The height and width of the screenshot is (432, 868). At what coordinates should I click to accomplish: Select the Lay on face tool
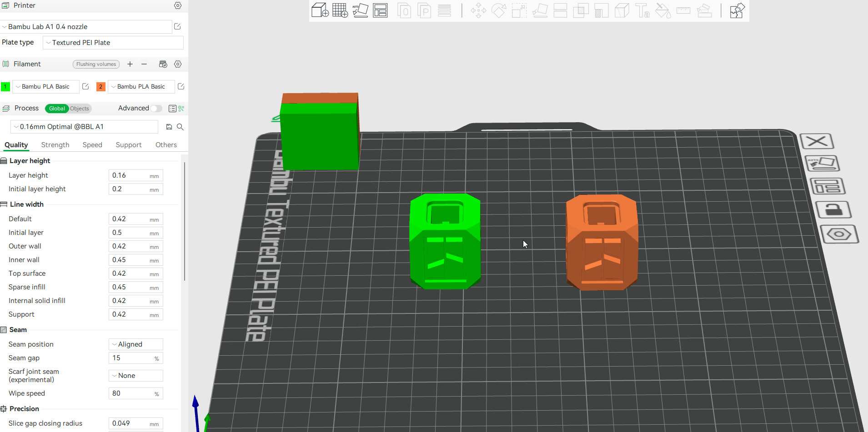(x=540, y=10)
